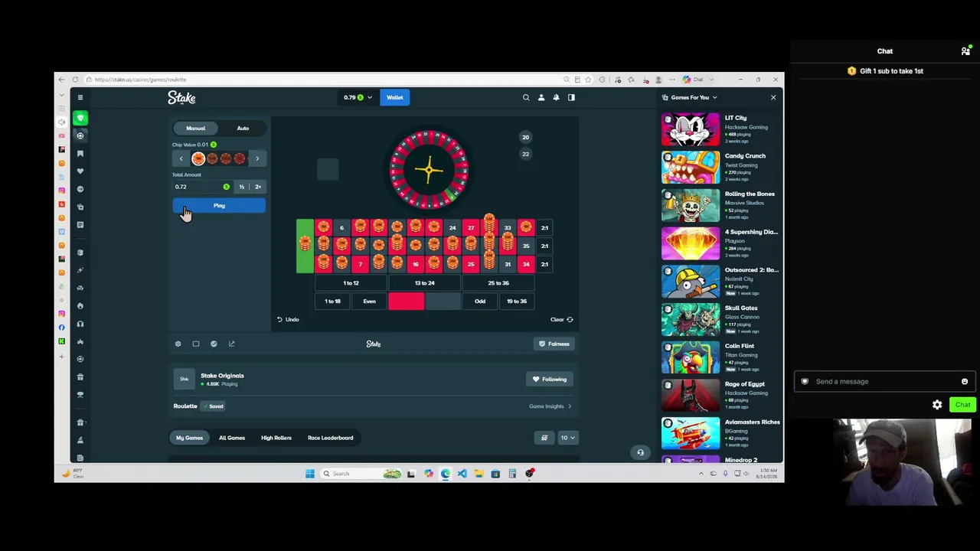
Task: Open the rows-per-page 10 dropdown
Action: pyautogui.click(x=567, y=438)
